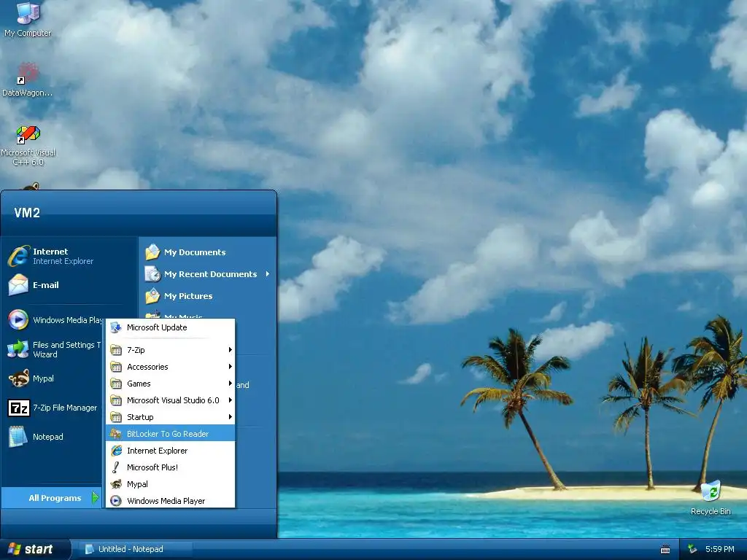Expand the Startup submenu
Screen dimensions: 747x560
coord(170,416)
